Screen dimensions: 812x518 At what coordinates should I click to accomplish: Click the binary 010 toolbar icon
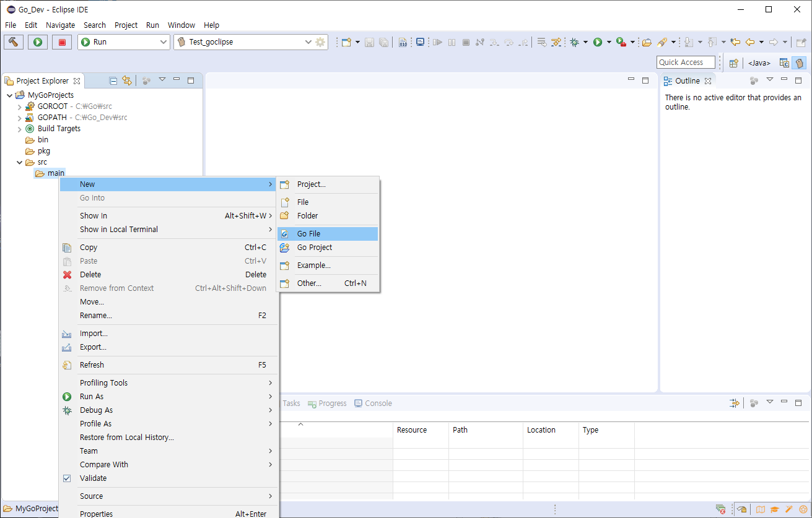[403, 42]
